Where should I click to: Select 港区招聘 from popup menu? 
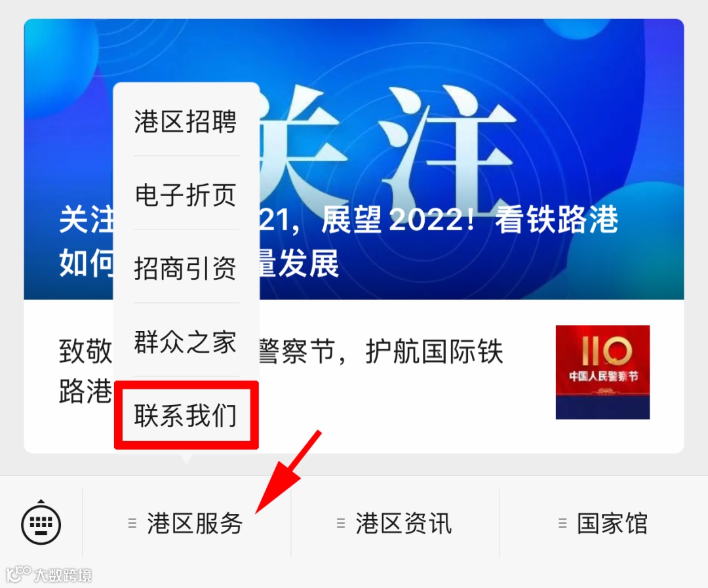pos(186,121)
